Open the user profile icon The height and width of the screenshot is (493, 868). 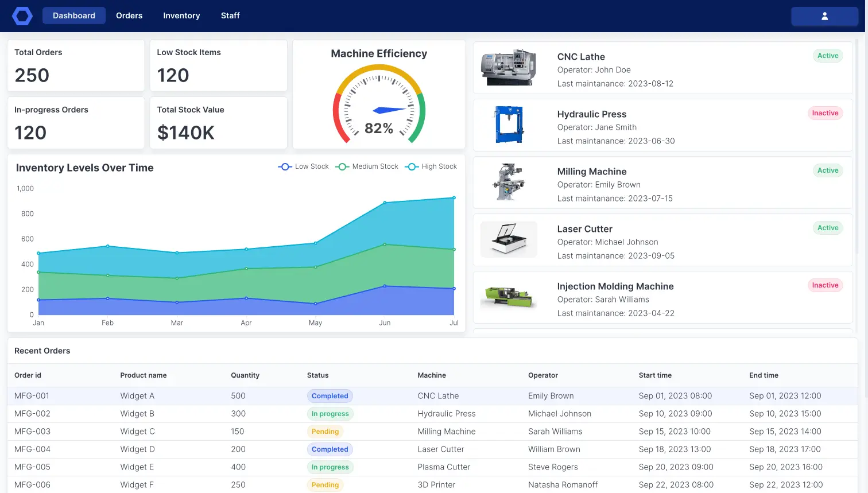(824, 16)
